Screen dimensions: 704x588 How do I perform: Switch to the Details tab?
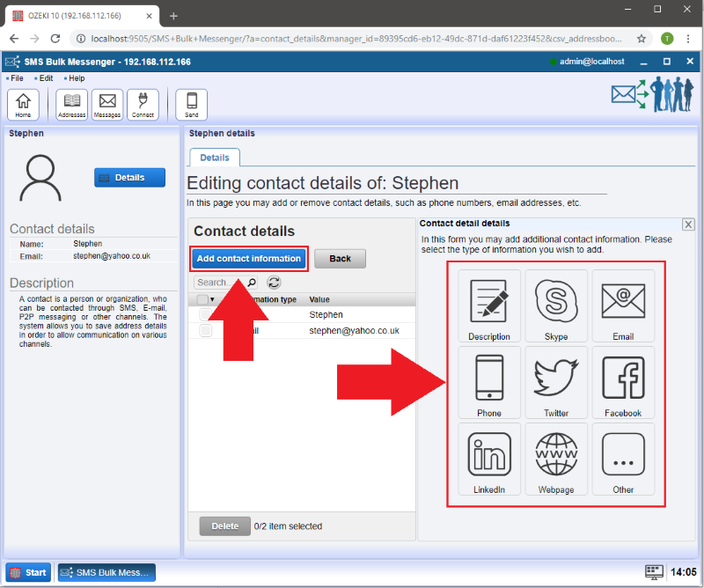pyautogui.click(x=215, y=158)
